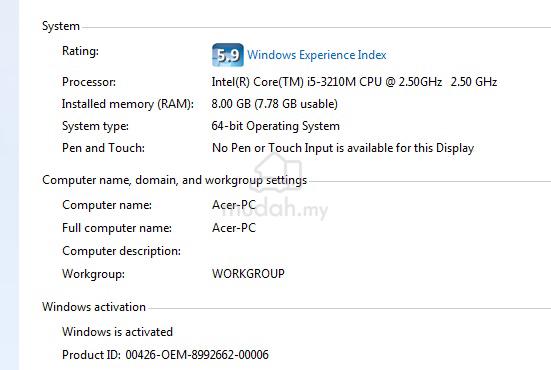Click the System type label
Screen dimensions: 551x370
(96, 126)
